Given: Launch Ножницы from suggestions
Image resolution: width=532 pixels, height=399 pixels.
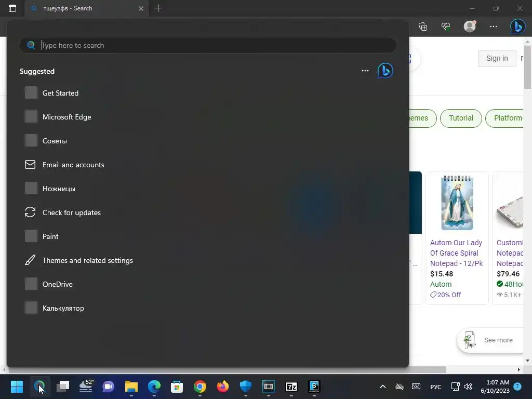Looking at the screenshot, I should 59,189.
